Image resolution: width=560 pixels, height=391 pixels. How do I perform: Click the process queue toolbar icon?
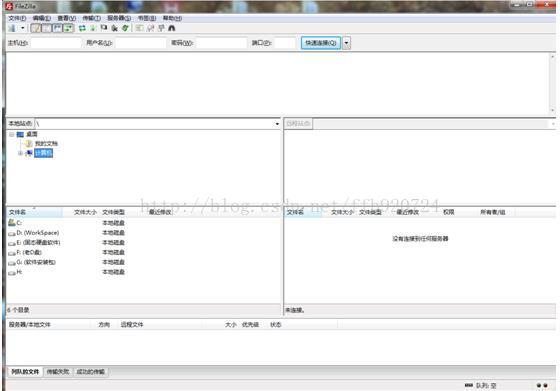click(x=93, y=28)
